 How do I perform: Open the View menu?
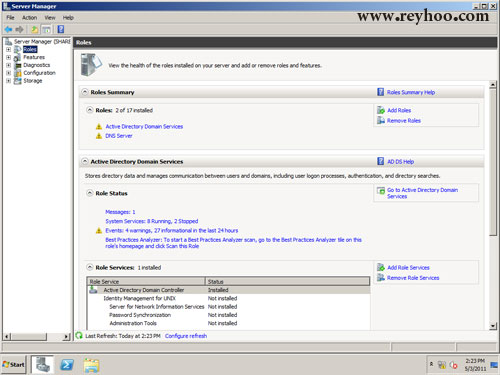(x=50, y=18)
